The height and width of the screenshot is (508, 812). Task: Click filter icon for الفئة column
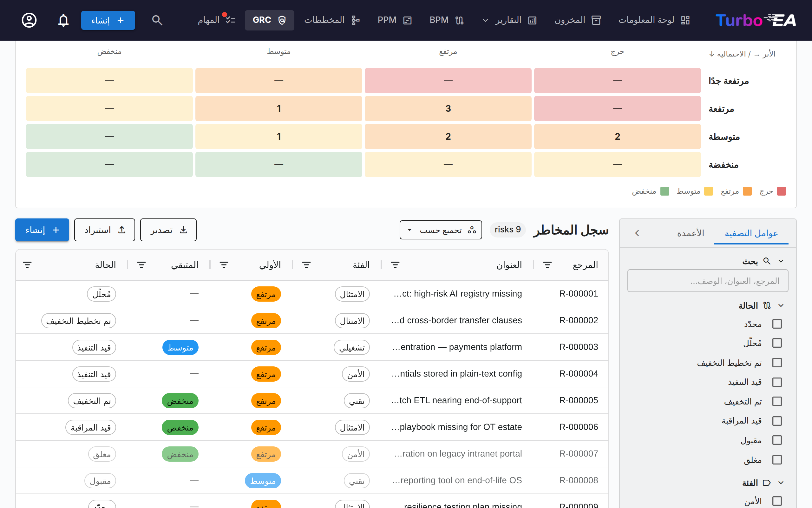pyautogui.click(x=306, y=265)
